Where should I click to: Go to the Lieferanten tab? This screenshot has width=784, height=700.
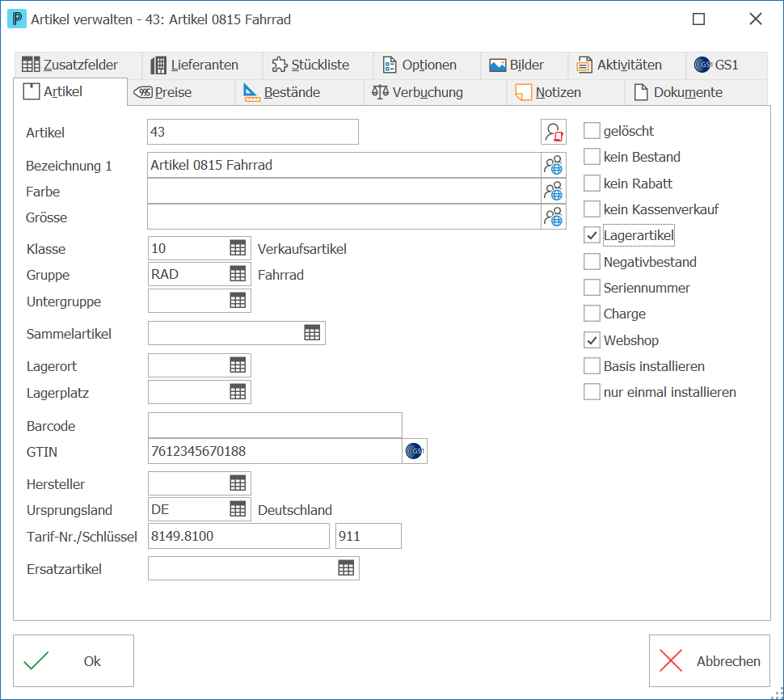(203, 65)
